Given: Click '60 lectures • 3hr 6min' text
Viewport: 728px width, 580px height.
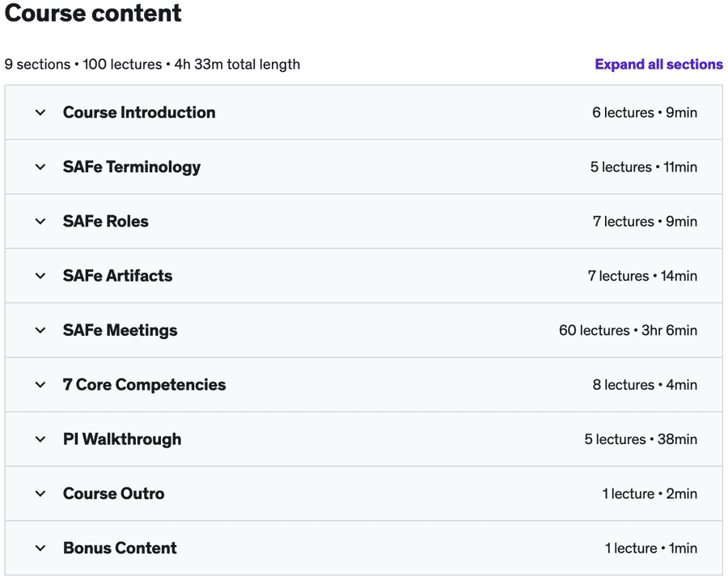Looking at the screenshot, I should pos(628,331).
